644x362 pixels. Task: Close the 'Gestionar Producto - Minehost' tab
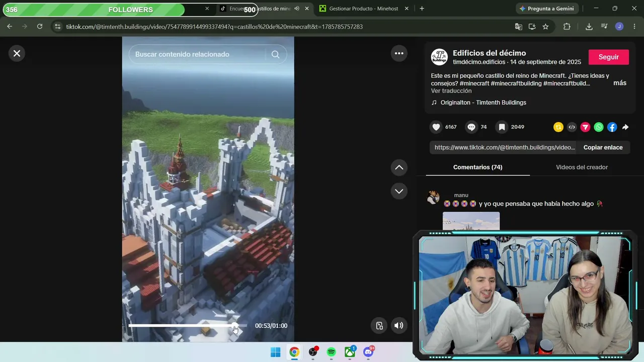(x=407, y=9)
